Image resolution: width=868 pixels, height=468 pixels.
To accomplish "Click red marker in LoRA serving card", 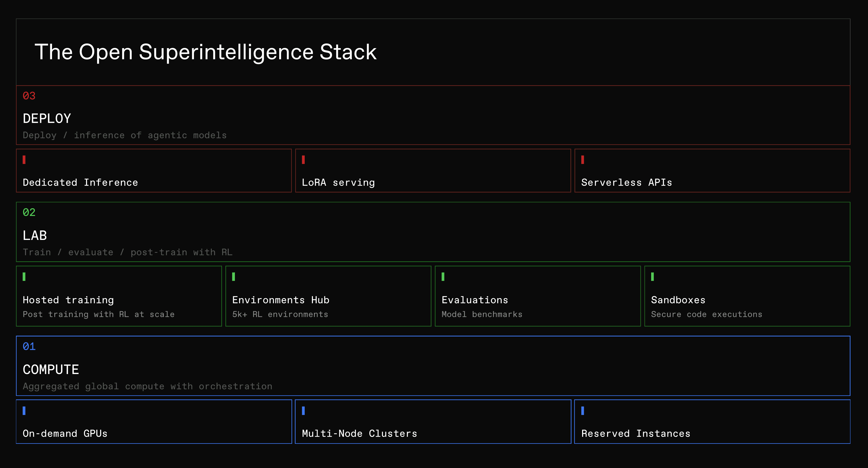I will [303, 160].
